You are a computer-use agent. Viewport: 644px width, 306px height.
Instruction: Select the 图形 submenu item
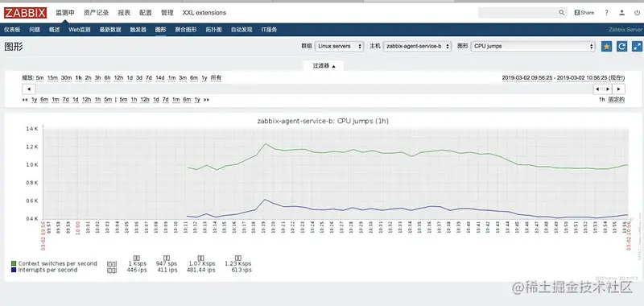point(160,30)
